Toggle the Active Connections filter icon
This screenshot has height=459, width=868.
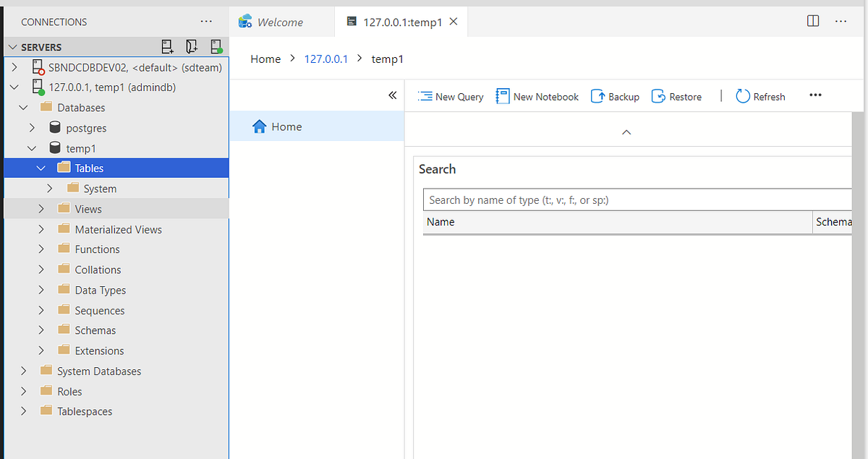click(216, 46)
